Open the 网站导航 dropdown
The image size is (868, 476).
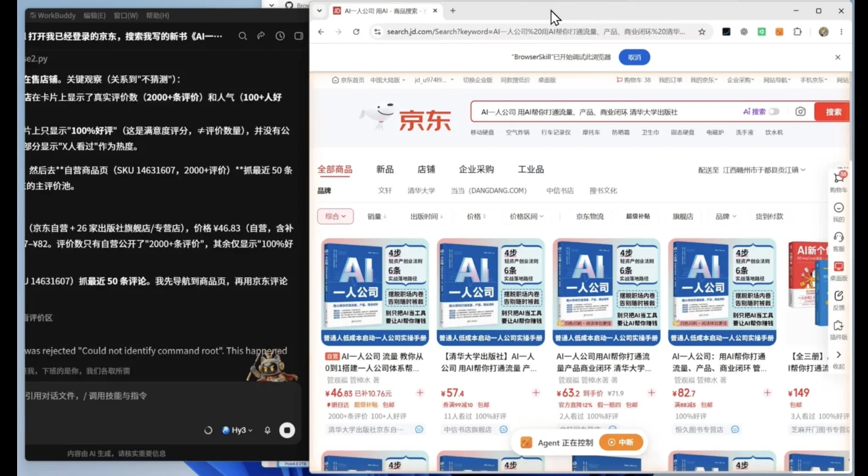pos(776,80)
